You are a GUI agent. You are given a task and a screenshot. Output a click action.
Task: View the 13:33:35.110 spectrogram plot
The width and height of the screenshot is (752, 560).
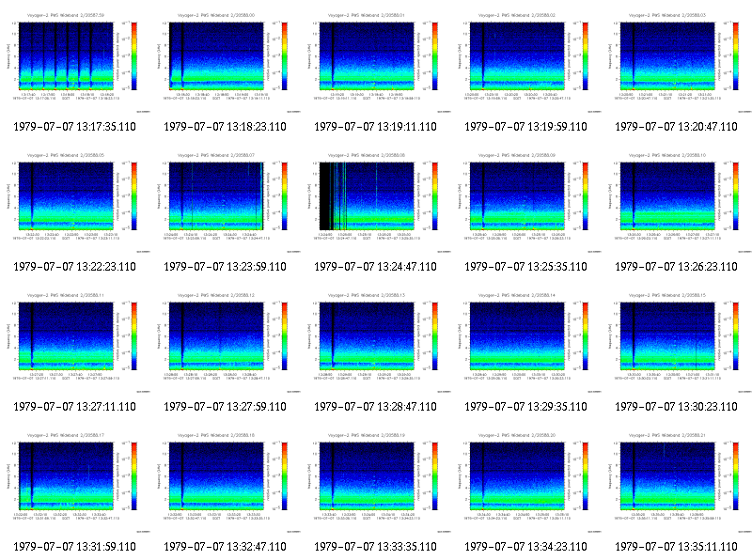(376, 482)
